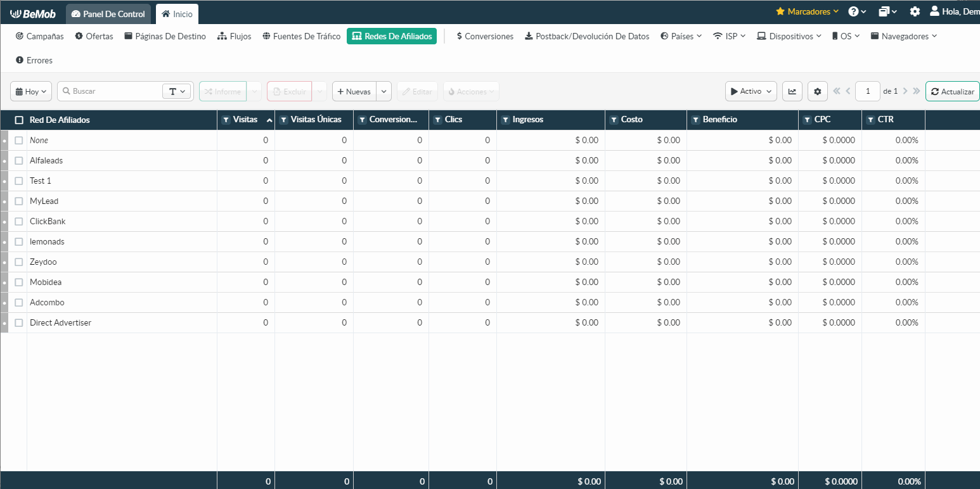Filter the CPC column
This screenshot has height=489, width=980.
807,120
